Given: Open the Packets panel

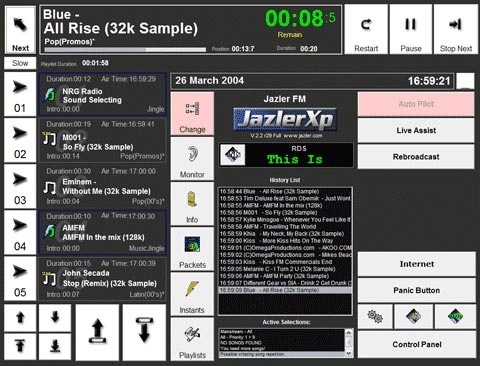Looking at the screenshot, I should click(x=192, y=249).
